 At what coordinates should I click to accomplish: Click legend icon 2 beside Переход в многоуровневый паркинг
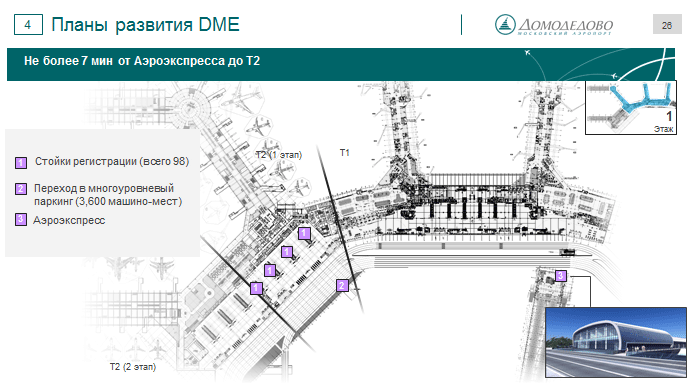pos(21,189)
